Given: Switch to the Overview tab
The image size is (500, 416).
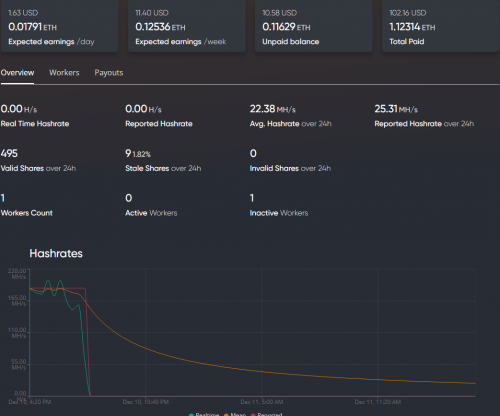Looking at the screenshot, I should (17, 73).
